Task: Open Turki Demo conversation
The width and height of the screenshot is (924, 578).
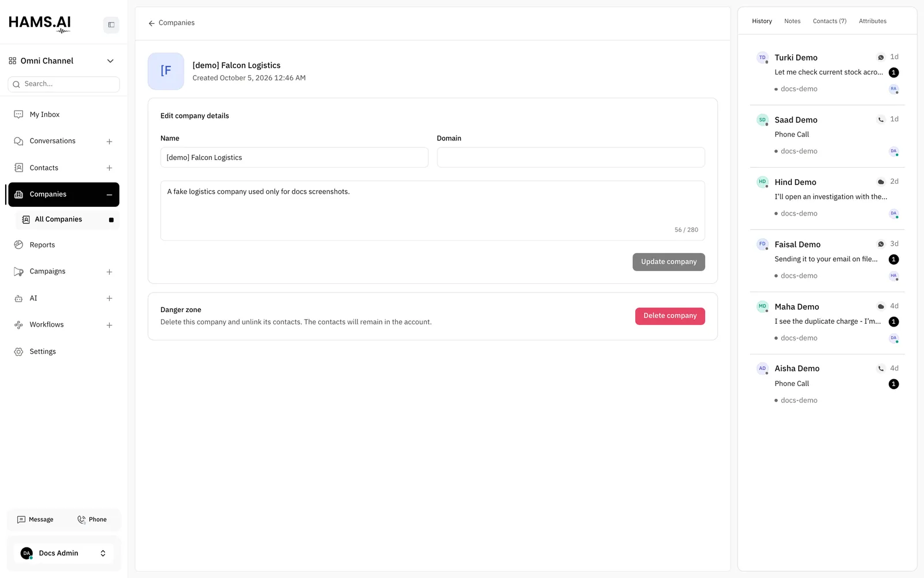Action: tap(827, 73)
